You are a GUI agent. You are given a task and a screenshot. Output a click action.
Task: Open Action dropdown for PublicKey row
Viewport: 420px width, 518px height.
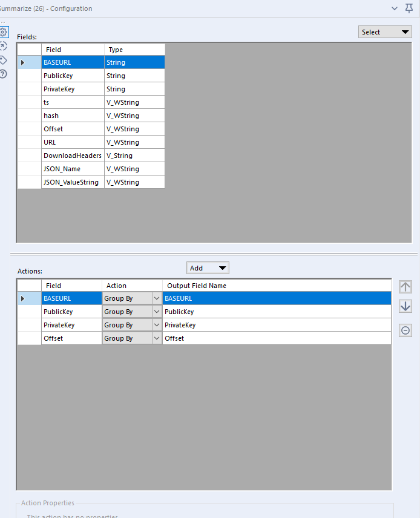click(x=157, y=312)
